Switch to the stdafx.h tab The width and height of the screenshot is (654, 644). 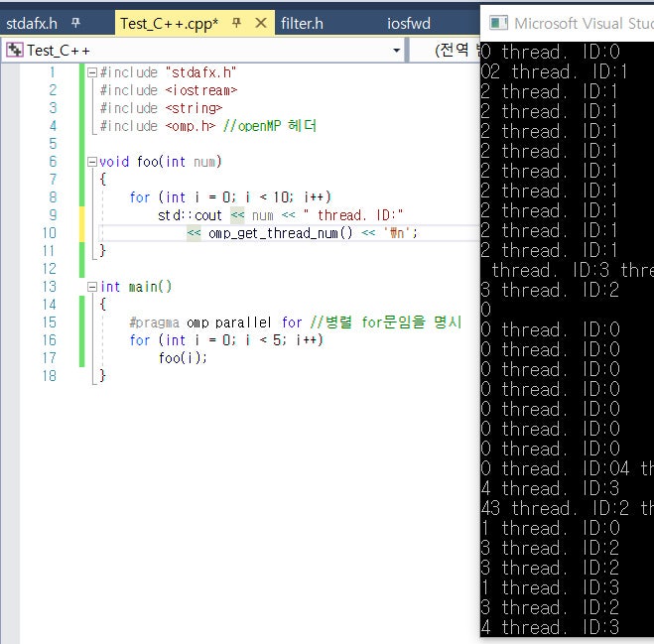[x=32, y=22]
